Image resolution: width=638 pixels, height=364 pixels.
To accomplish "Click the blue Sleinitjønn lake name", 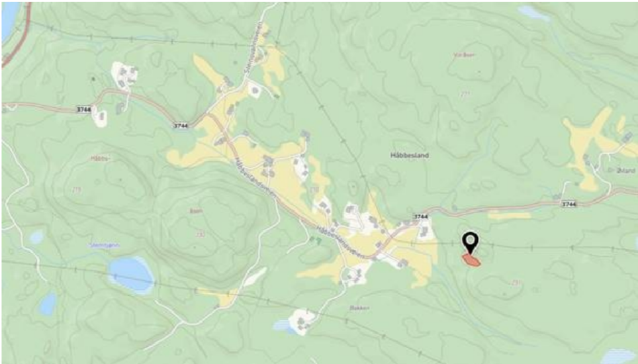I will 105,246.
